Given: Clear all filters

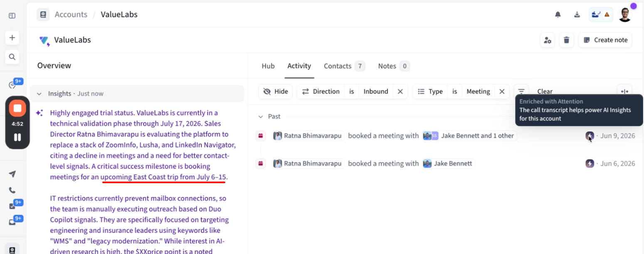Looking at the screenshot, I should coord(545,92).
